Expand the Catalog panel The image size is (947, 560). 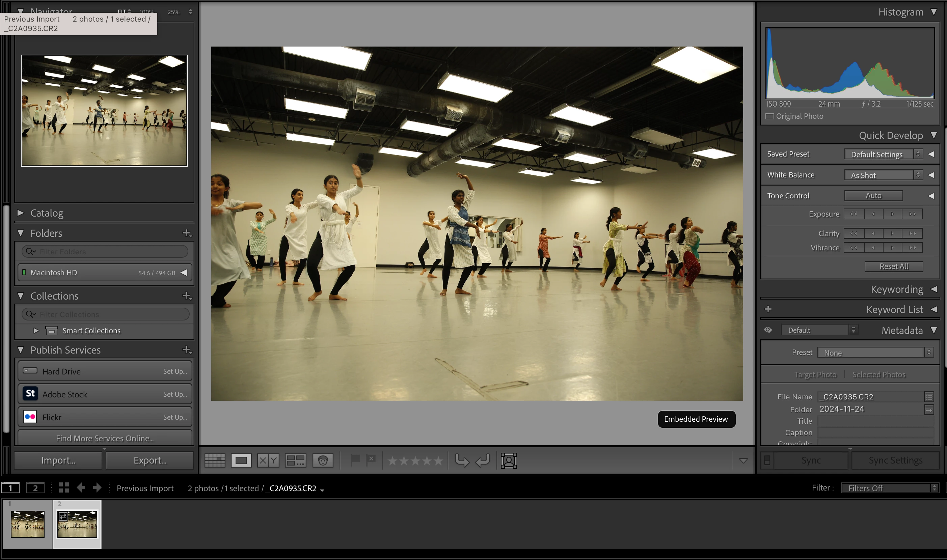tap(21, 213)
